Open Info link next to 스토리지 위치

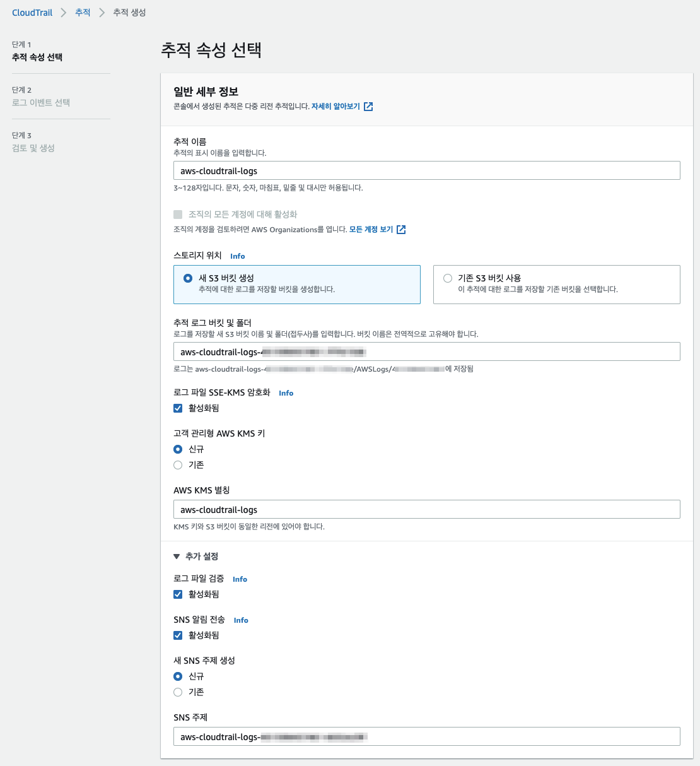(238, 256)
